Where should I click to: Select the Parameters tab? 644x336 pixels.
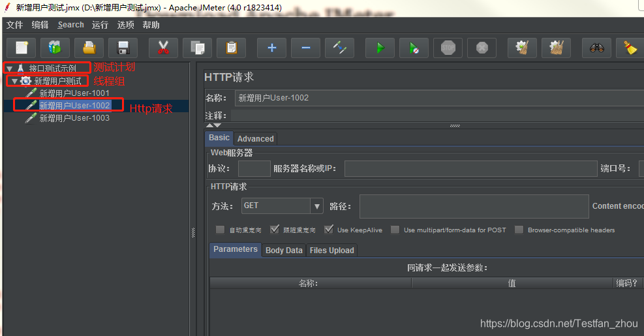[236, 250]
